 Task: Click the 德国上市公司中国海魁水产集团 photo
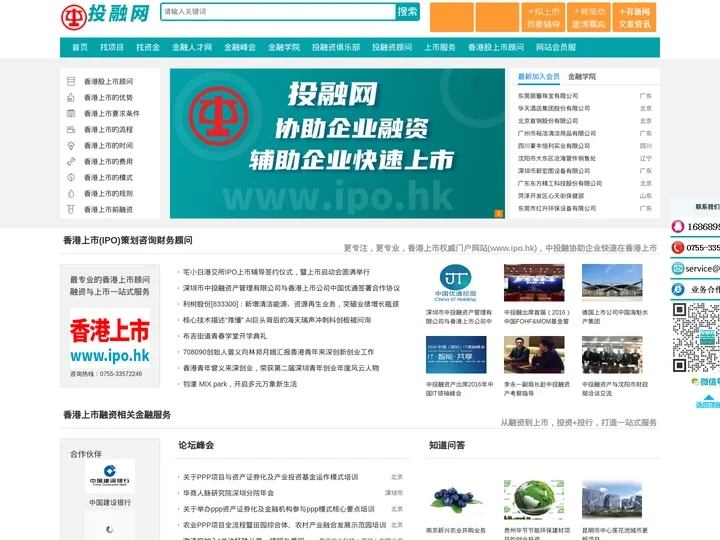pyautogui.click(x=612, y=283)
